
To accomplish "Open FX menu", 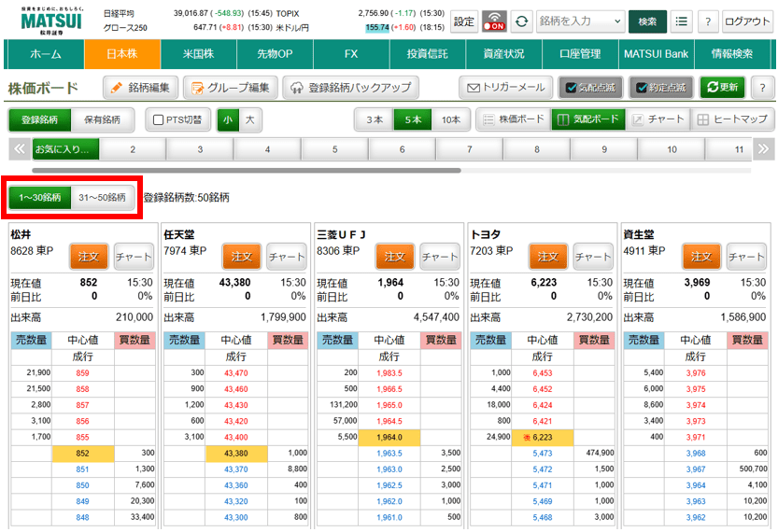I will pos(351,54).
